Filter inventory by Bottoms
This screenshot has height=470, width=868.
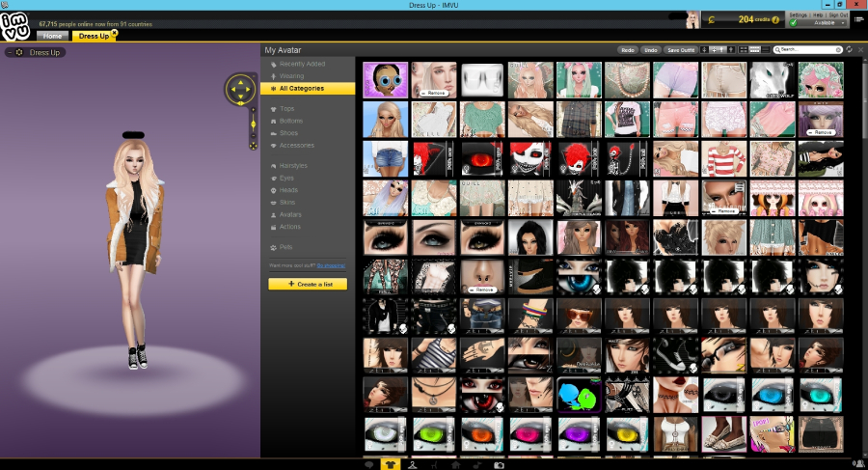(291, 121)
